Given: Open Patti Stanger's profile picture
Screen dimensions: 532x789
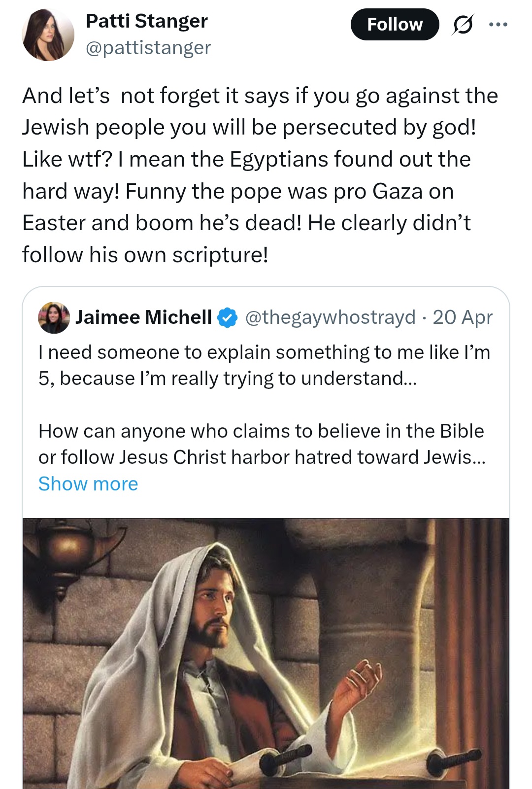Looking at the screenshot, I should pyautogui.click(x=48, y=34).
